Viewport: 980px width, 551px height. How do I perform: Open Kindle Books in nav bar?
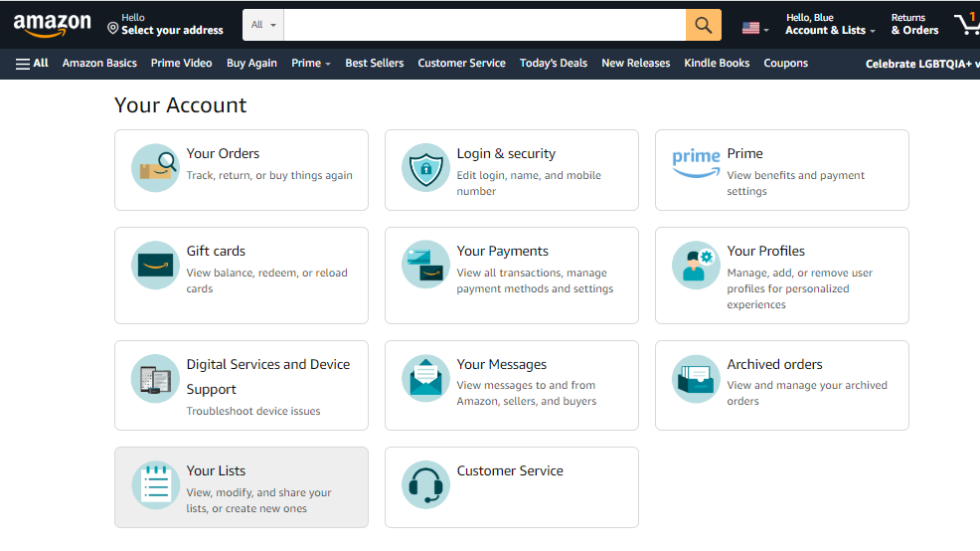717,64
